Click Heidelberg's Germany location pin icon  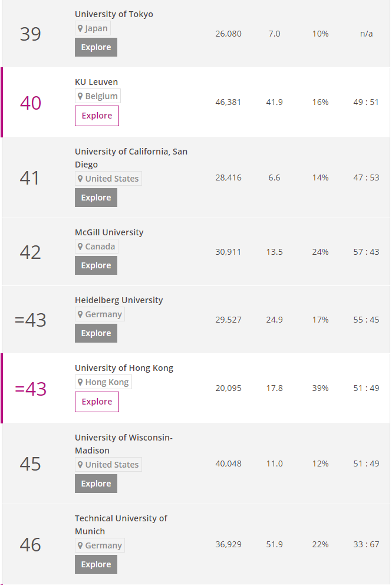(80, 314)
